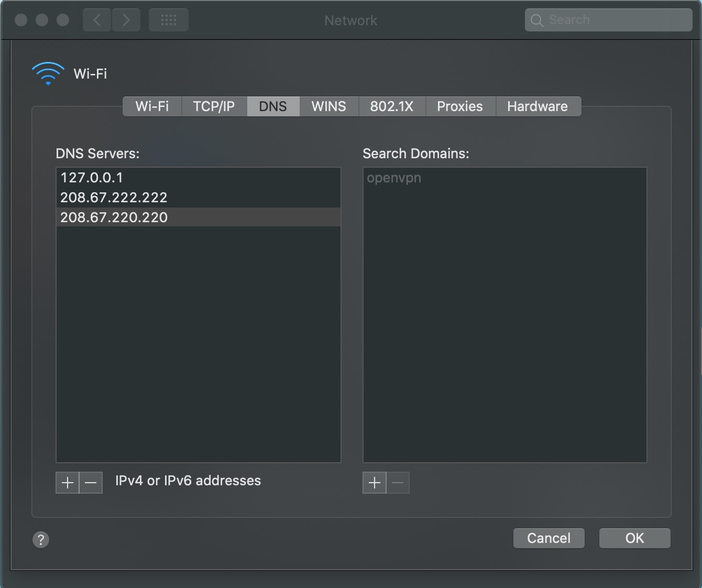The height and width of the screenshot is (588, 702).
Task: Click the search magnifying glass icon
Action: pos(536,20)
